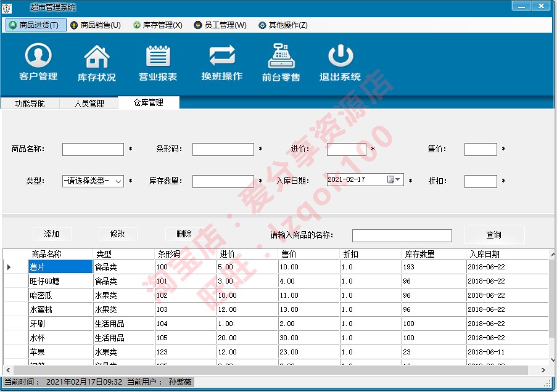Sort by 商品名称 column header
Image resolution: width=557 pixels, height=392 pixels.
pos(60,254)
